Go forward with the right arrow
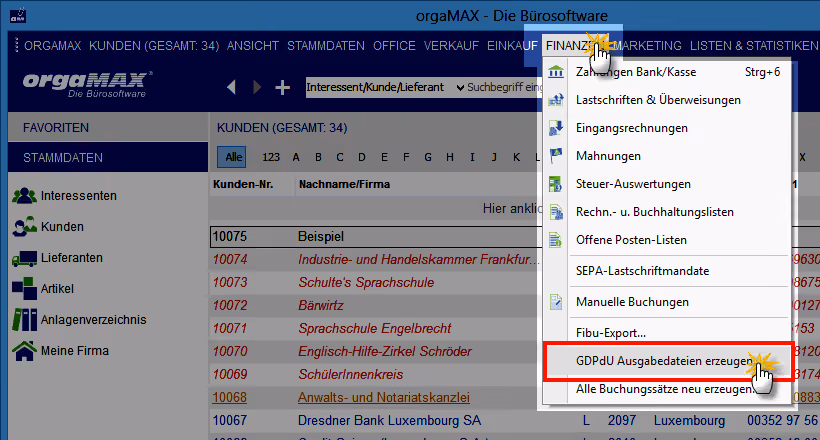Screen dimensions: 820x440 [x=256, y=87]
